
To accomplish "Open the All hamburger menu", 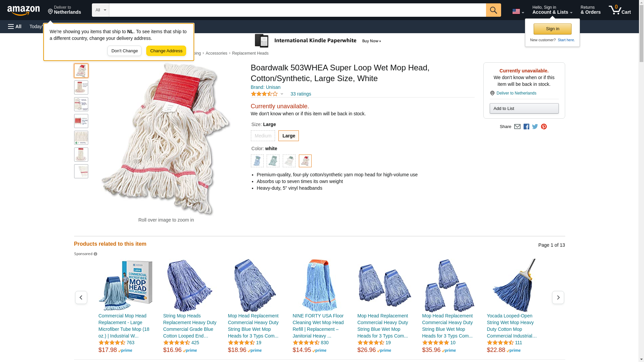I will pos(15,26).
